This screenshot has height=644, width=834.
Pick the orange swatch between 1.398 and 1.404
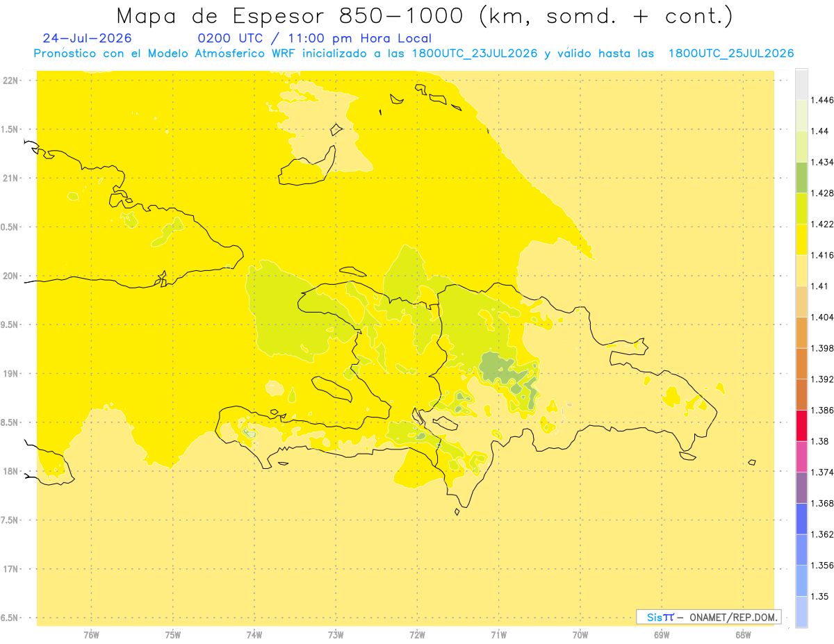[801, 333]
